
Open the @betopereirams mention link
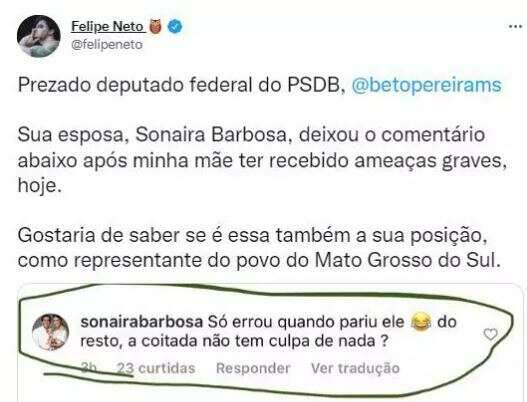427,85
